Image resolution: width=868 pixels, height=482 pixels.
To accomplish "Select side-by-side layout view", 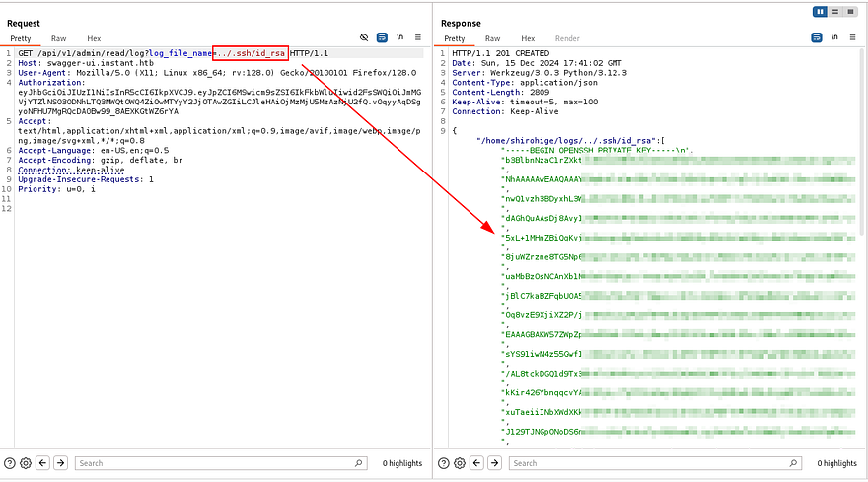I will tap(820, 12).
